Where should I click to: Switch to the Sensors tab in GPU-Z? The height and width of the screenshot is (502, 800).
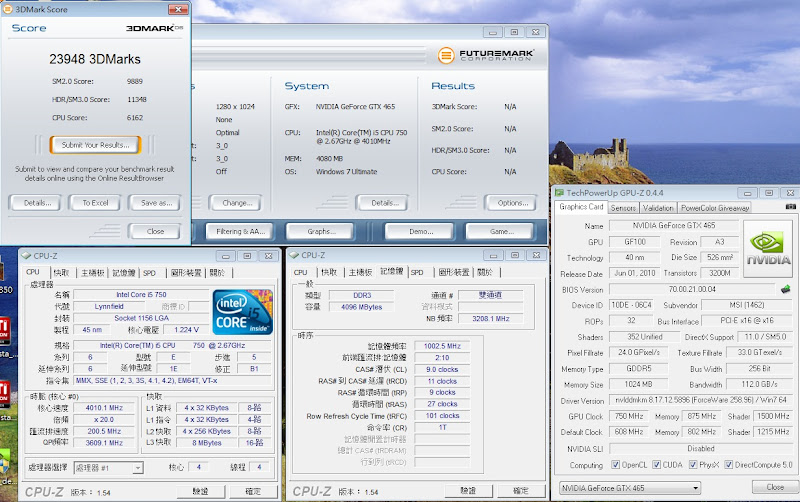tap(623, 208)
